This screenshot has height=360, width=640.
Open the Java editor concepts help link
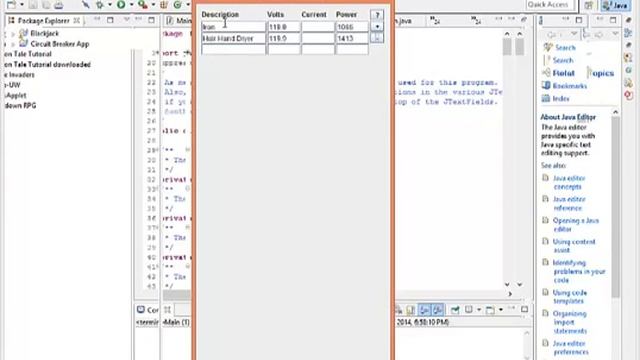click(569, 182)
